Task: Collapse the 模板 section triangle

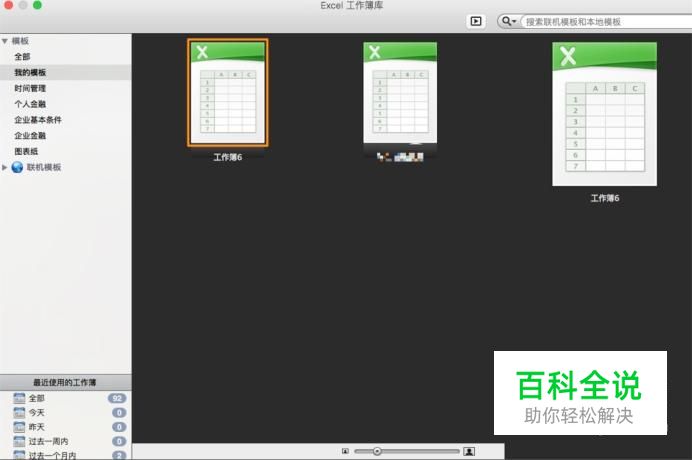Action: tap(5, 41)
